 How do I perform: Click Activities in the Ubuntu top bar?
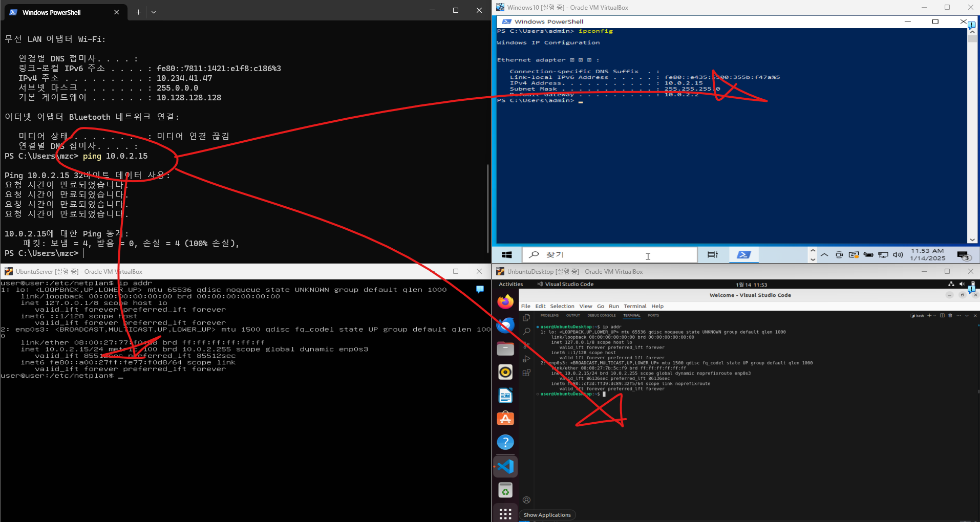tap(510, 285)
